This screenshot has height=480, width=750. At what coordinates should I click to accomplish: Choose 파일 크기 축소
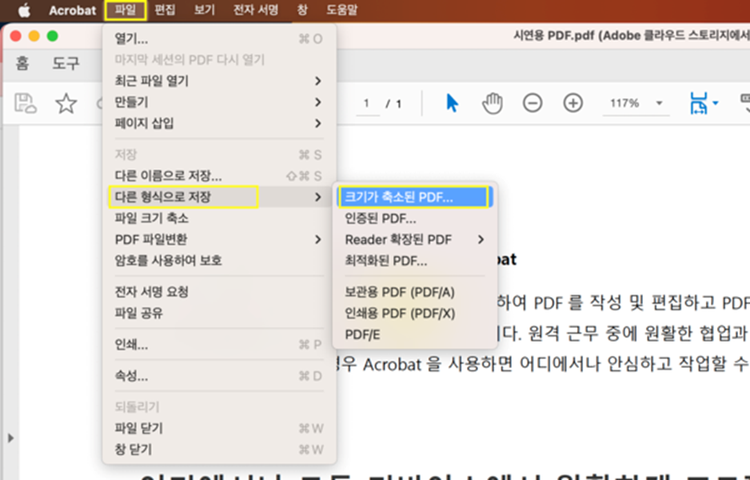click(x=219, y=218)
